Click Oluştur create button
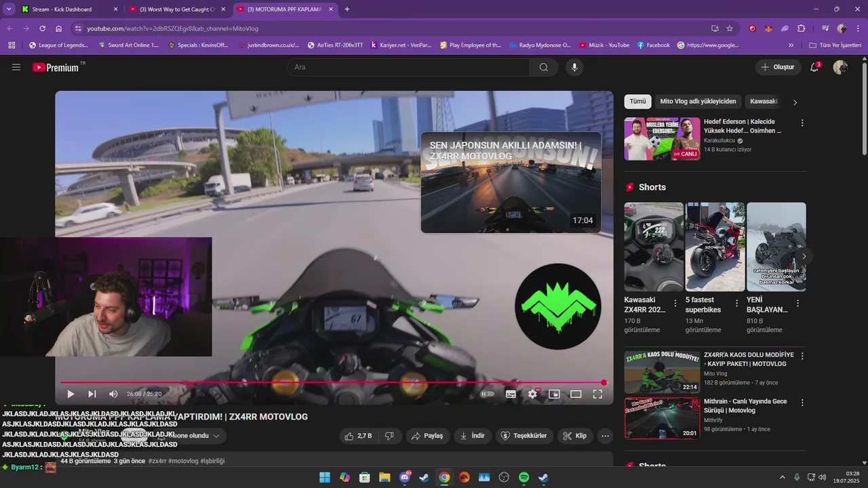This screenshot has width=868, height=488. (778, 67)
